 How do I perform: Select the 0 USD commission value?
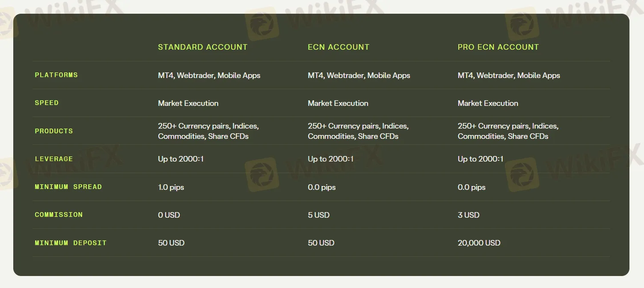point(169,215)
